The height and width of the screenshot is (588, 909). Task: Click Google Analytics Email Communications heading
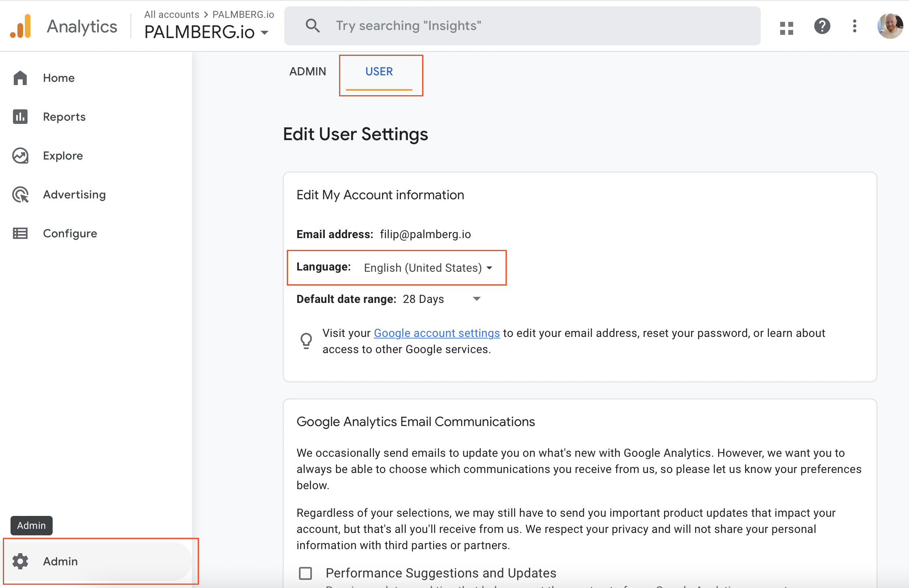point(416,422)
